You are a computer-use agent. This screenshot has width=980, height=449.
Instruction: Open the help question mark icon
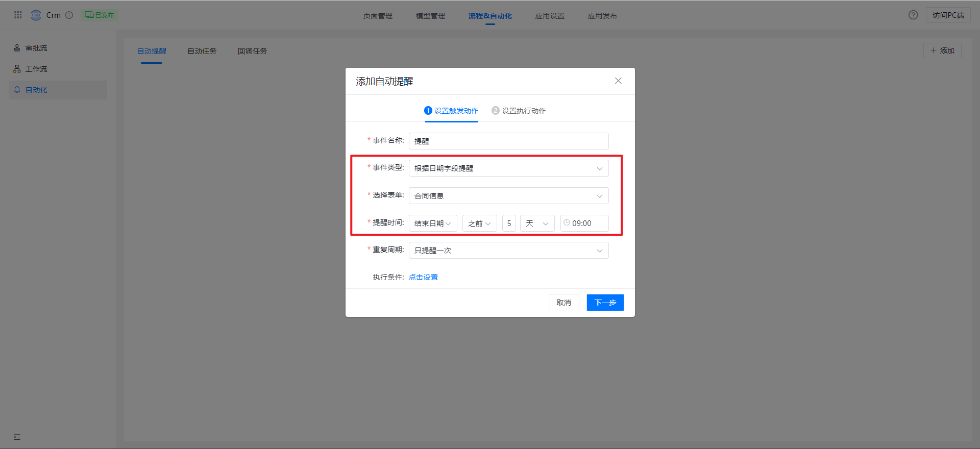pyautogui.click(x=913, y=15)
